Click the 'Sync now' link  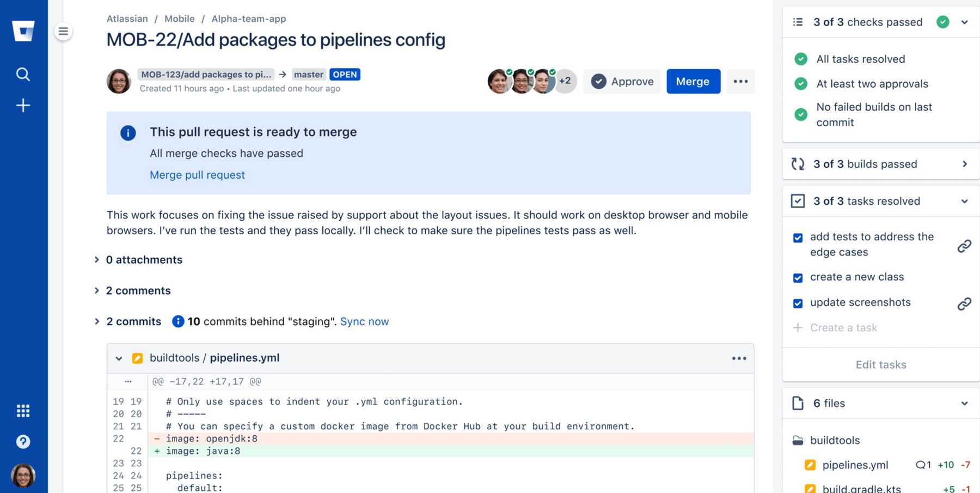(364, 321)
